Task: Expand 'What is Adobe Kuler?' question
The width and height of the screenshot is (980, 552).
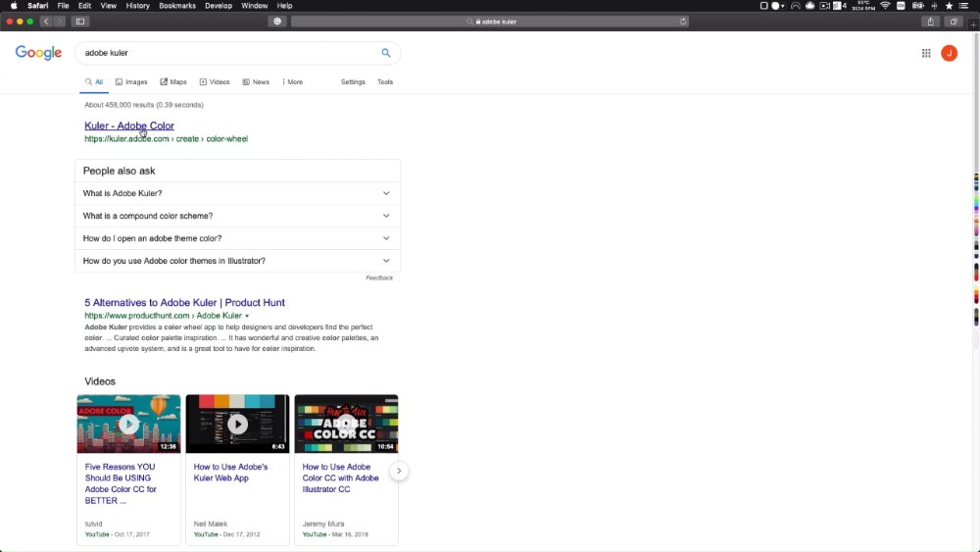Action: (x=237, y=193)
